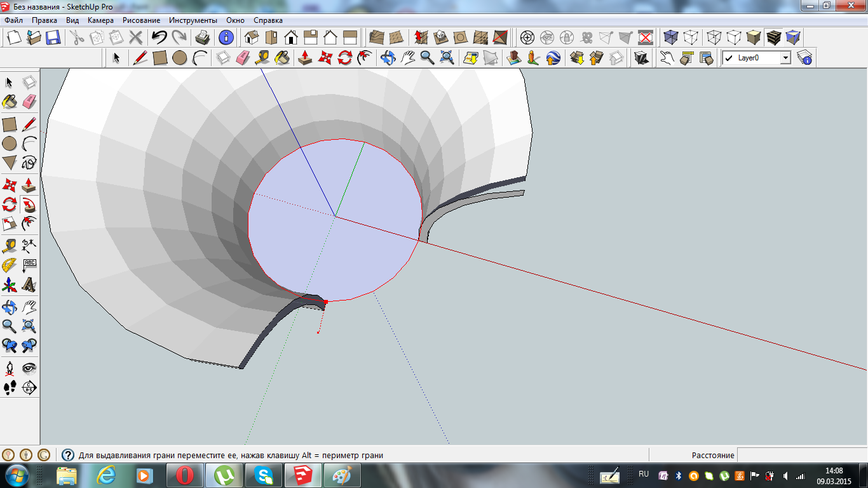Pick the Follow Me tool
This screenshot has height=488, width=868.
29,205
